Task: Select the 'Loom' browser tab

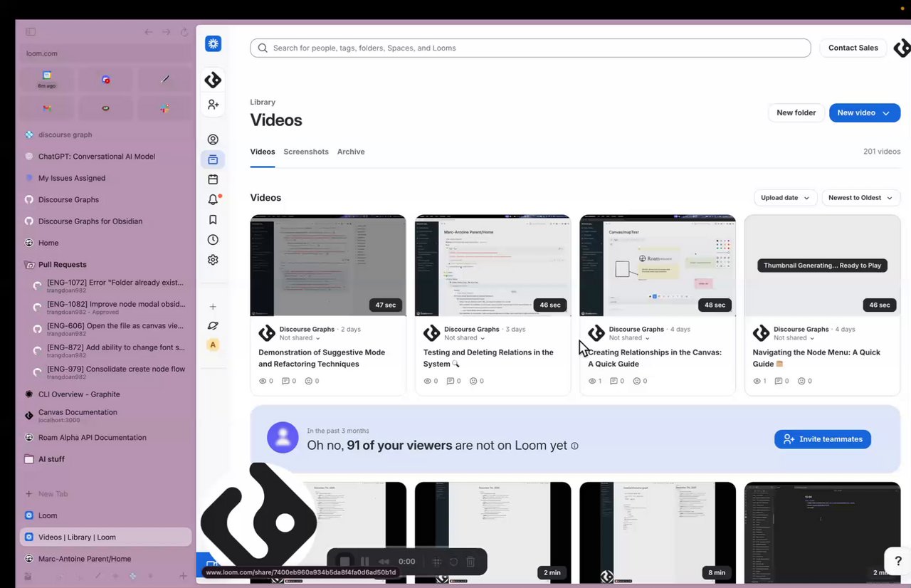Action: pyautogui.click(x=105, y=515)
